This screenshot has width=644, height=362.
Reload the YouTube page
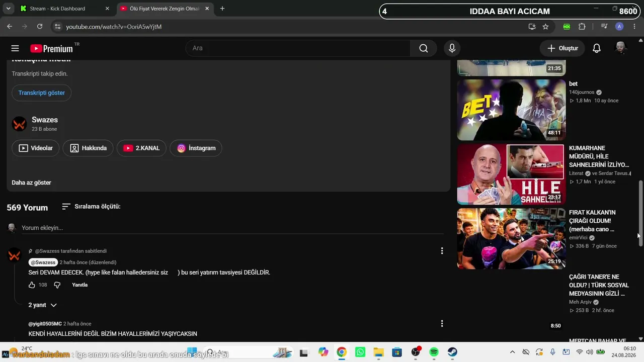(40, 27)
